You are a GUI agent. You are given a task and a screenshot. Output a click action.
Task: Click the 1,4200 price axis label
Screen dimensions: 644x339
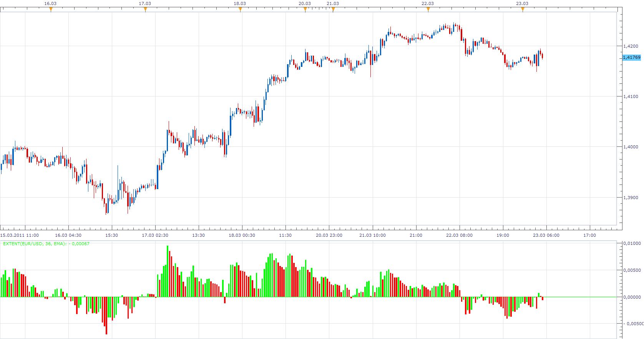pyautogui.click(x=631, y=46)
